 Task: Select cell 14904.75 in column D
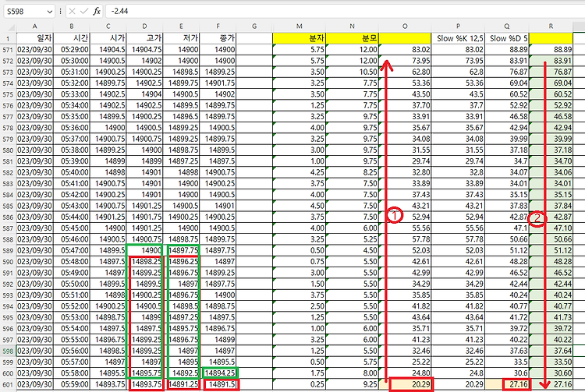point(144,50)
